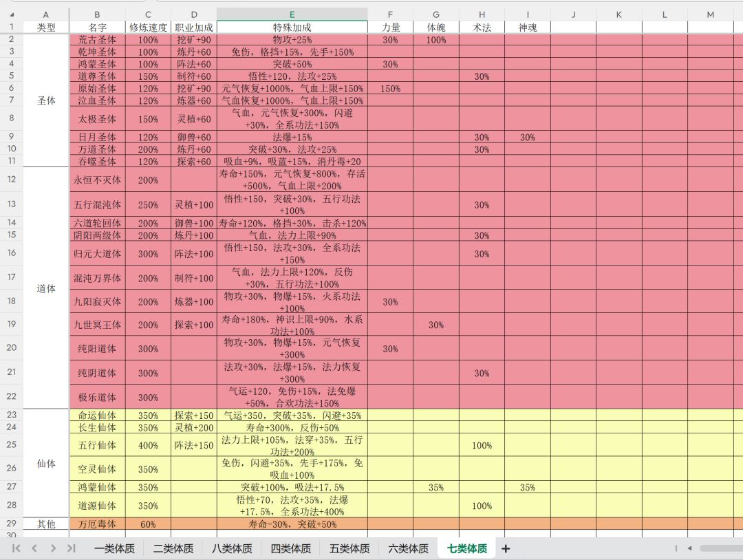The height and width of the screenshot is (560, 743).
Task: Jump to the last sheet with the navigation arrow
Action: (71, 548)
